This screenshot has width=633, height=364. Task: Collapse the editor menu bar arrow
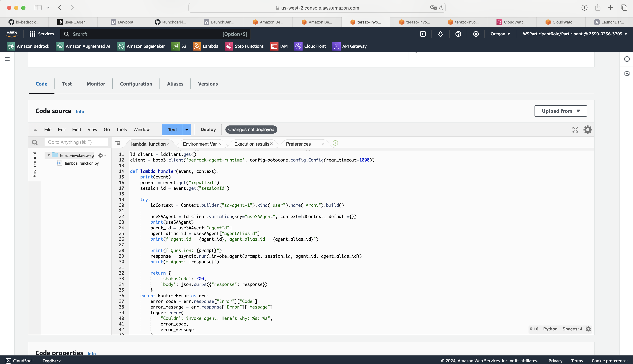tap(35, 130)
